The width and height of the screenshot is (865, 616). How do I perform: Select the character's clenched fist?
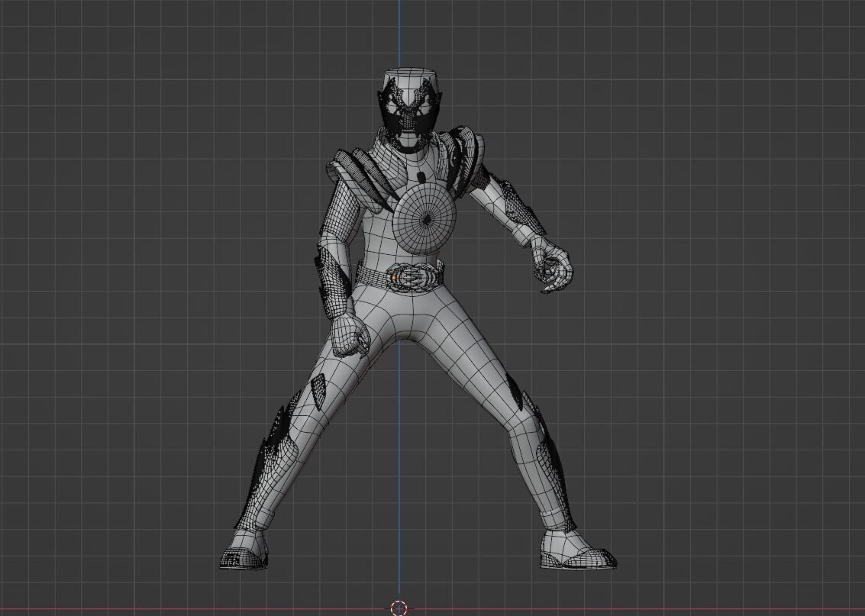[x=351, y=334]
